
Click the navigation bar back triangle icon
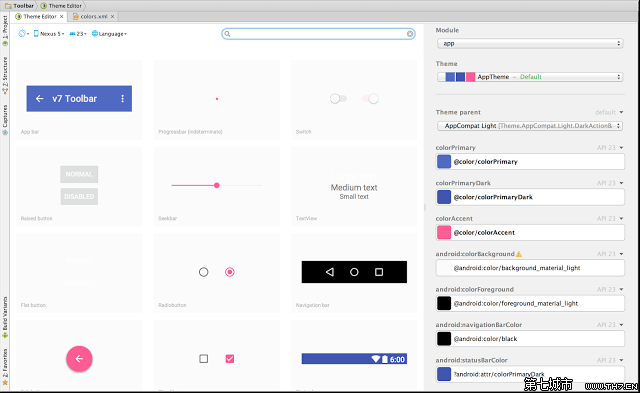click(330, 272)
